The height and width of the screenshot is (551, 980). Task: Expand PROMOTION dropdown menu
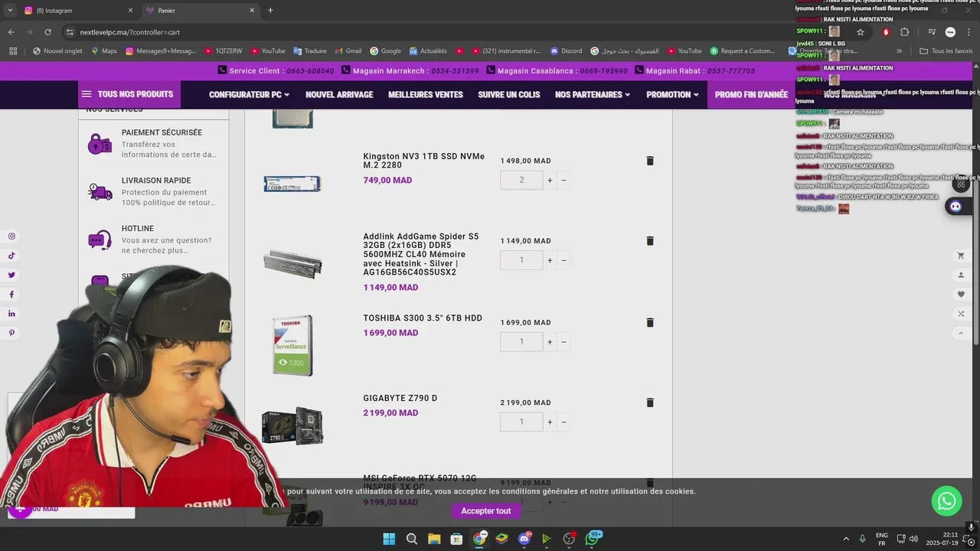[672, 95]
